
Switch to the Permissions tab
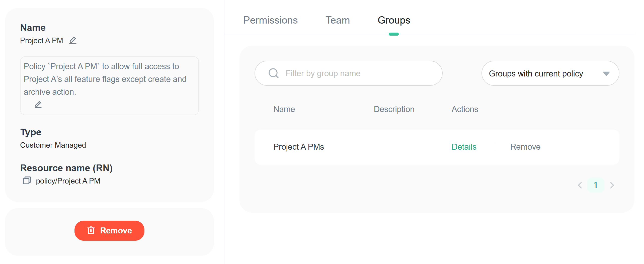click(270, 20)
